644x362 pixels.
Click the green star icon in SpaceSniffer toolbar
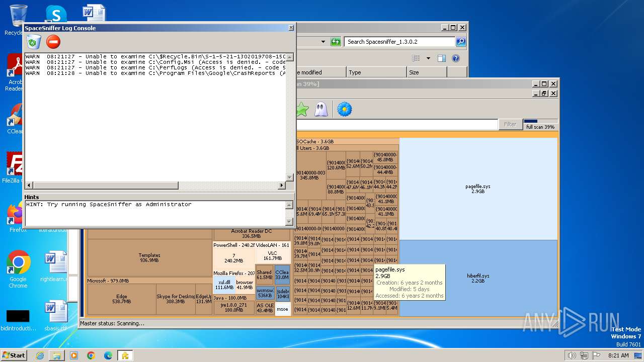click(302, 109)
